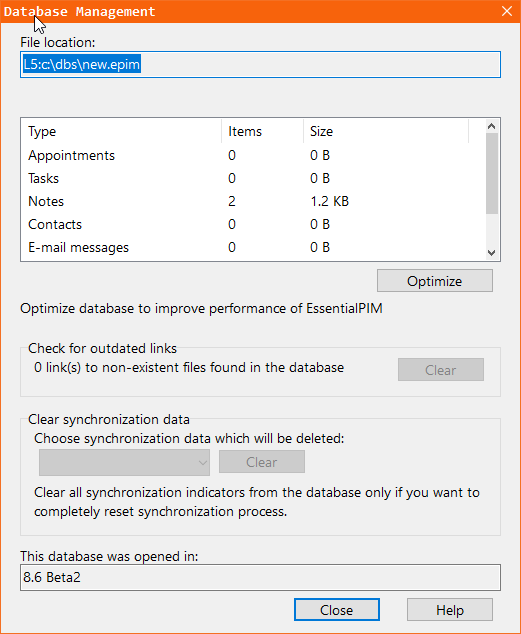Open the synchronization data dropdown
Screen dimensions: 521x634
point(124,463)
